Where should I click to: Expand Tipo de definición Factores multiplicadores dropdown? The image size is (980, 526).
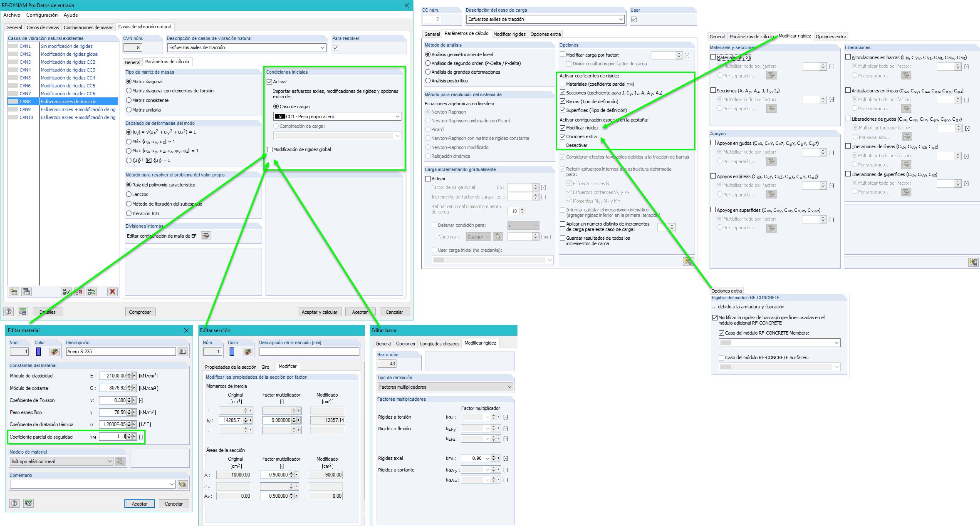coord(509,387)
